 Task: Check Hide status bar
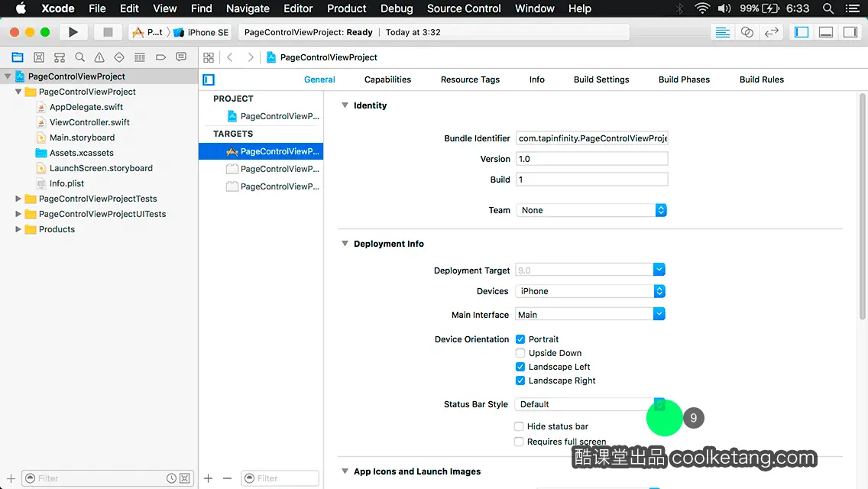coord(519,426)
